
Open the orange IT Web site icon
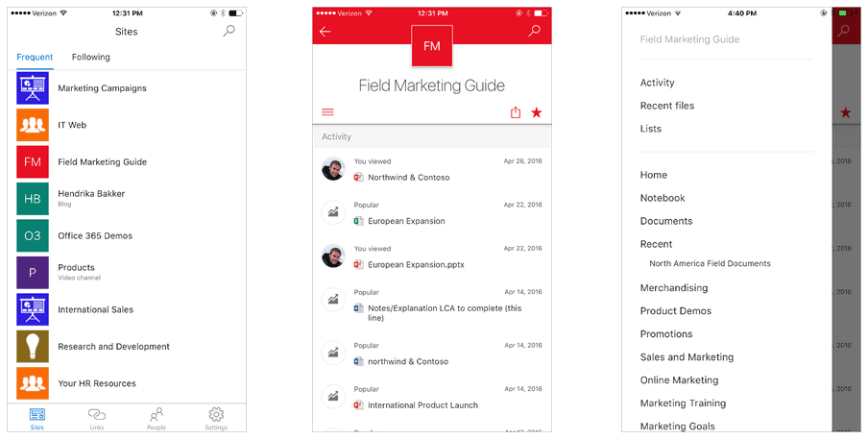click(x=33, y=125)
